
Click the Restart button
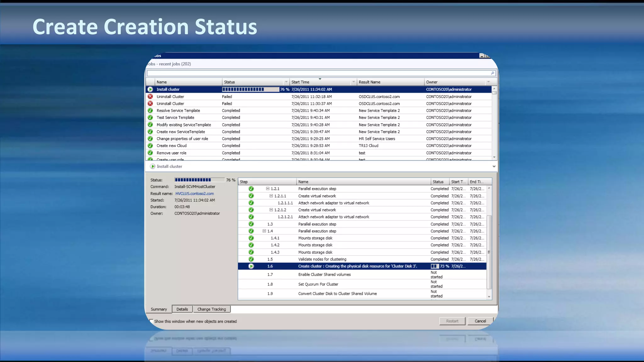pyautogui.click(x=452, y=321)
